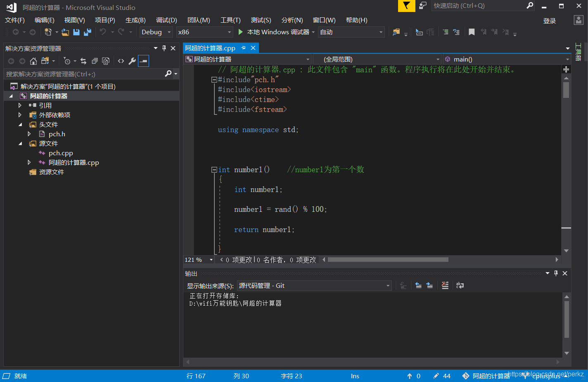Click the yellow notification flag icon
This screenshot has width=588, height=382.
[x=407, y=6]
